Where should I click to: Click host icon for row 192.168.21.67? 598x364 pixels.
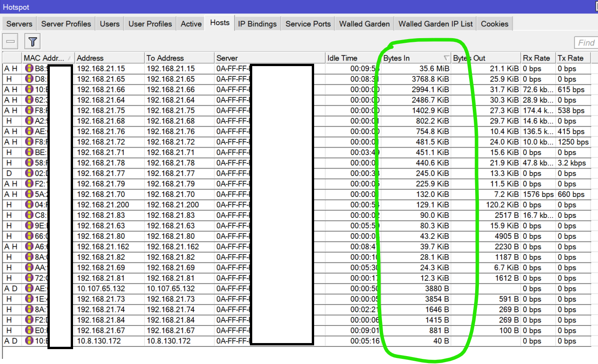point(29,330)
